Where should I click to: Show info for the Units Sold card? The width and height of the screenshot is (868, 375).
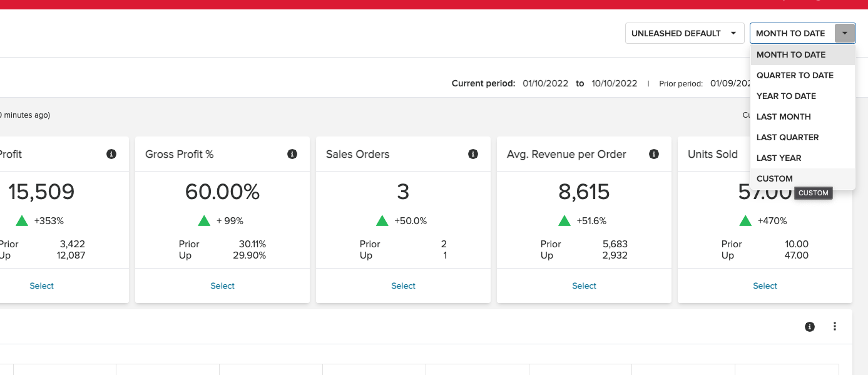point(834,153)
